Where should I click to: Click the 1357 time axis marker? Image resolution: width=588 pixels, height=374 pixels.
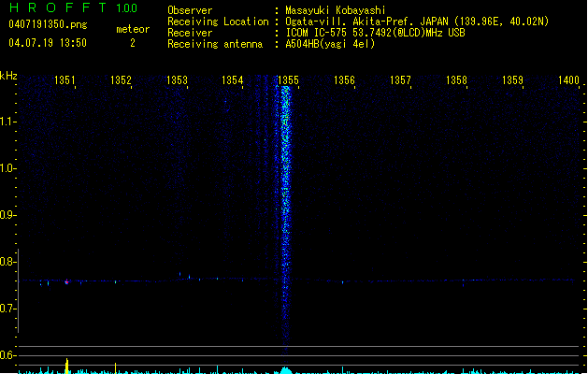(400, 79)
